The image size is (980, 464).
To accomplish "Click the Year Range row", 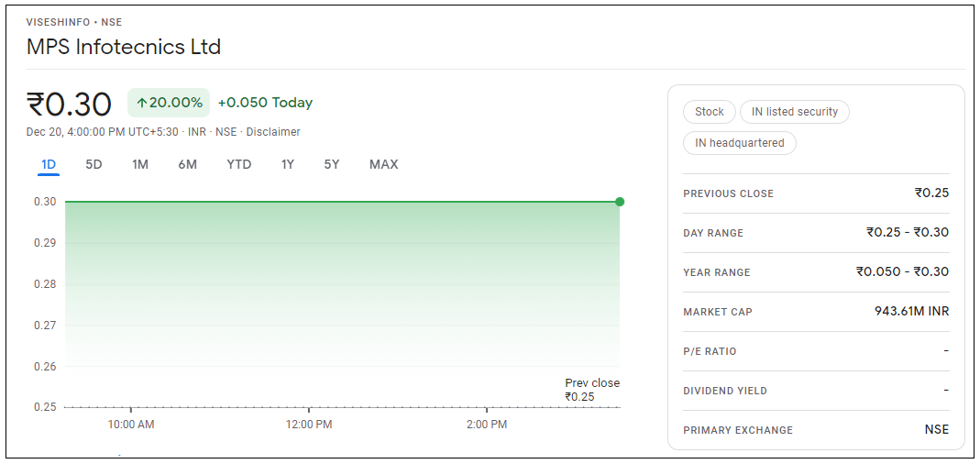I will pyautogui.click(x=816, y=272).
